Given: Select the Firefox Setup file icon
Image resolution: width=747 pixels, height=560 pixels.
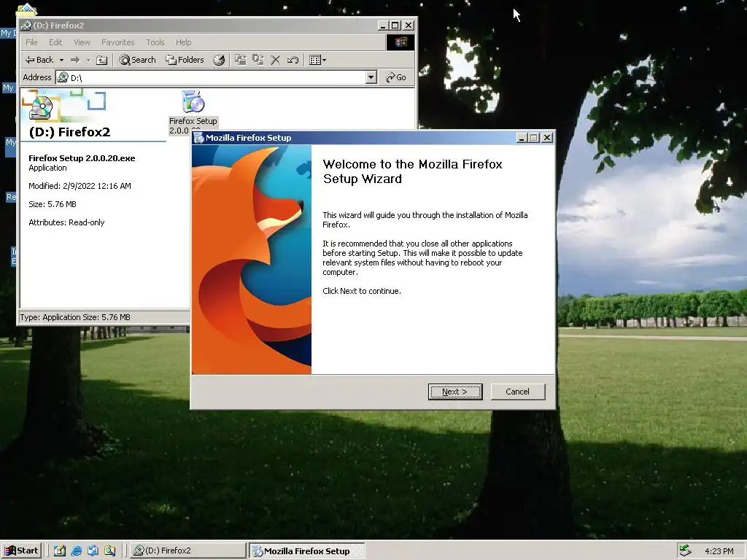Looking at the screenshot, I should (193, 101).
